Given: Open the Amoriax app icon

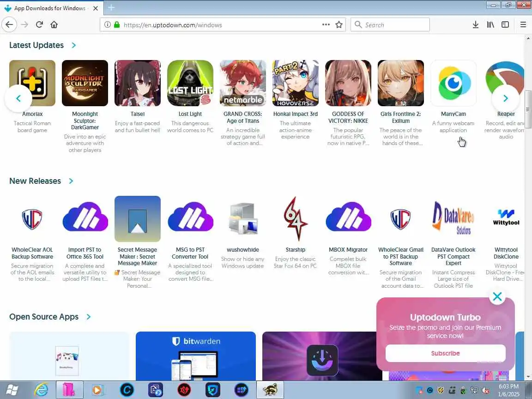Looking at the screenshot, I should tap(32, 83).
